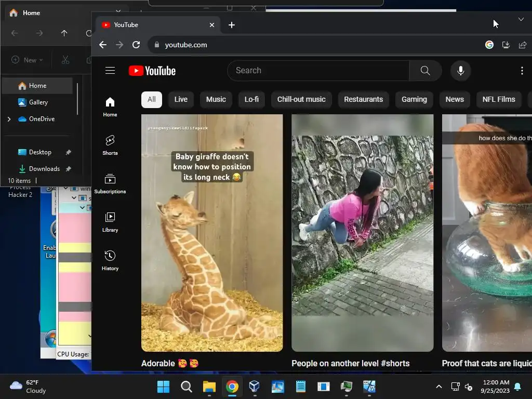532x399 pixels.
Task: Click the Google icon in address bar
Action: [489, 45]
